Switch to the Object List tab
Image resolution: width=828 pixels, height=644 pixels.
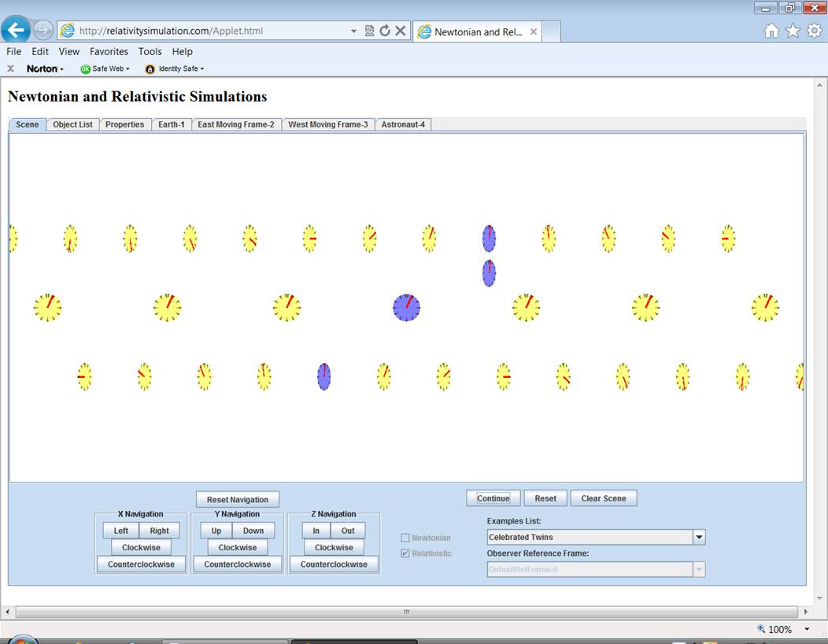point(72,124)
